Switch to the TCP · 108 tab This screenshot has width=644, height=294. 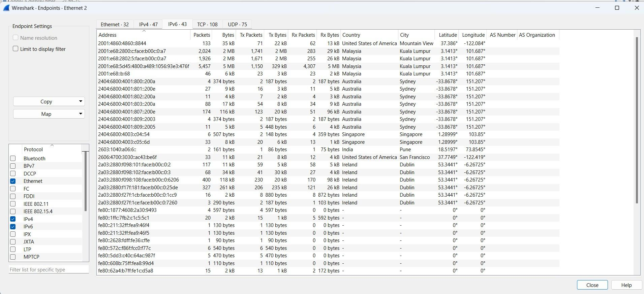coord(207,25)
